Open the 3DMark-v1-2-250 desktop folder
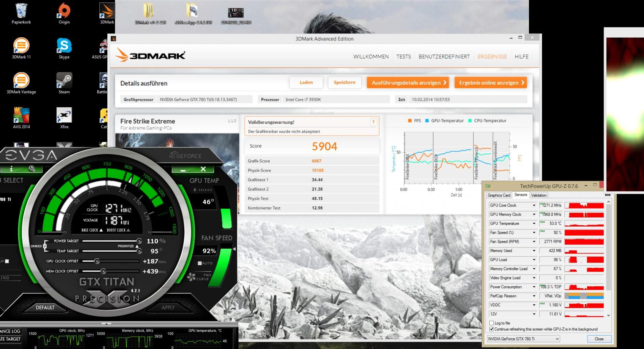Screen dimensions: 644x349 click(150, 13)
